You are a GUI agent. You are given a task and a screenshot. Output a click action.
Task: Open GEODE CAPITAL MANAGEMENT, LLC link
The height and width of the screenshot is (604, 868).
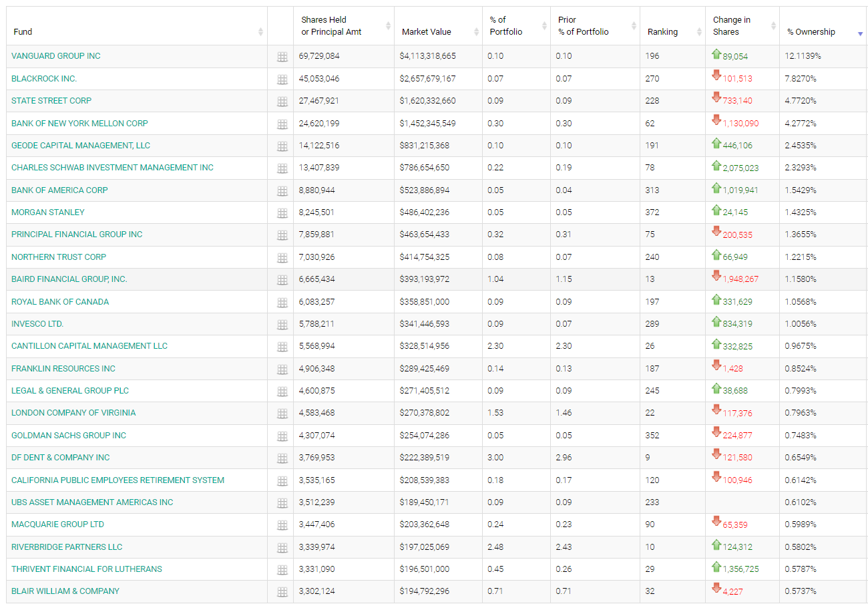81,146
